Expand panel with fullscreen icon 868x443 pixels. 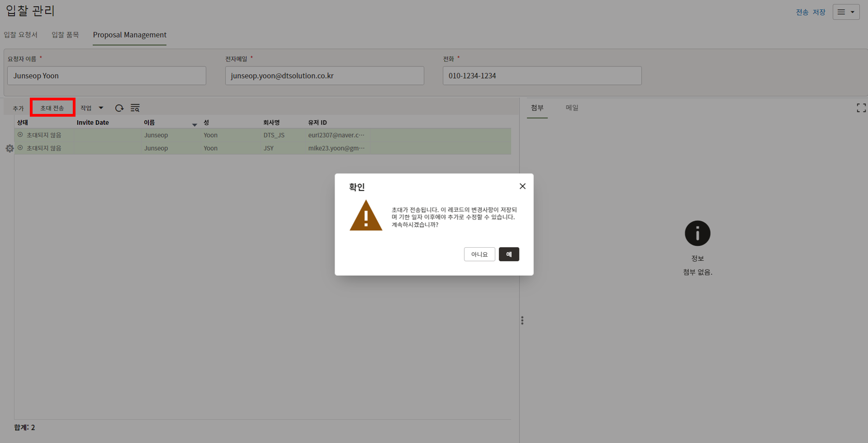coord(861,108)
